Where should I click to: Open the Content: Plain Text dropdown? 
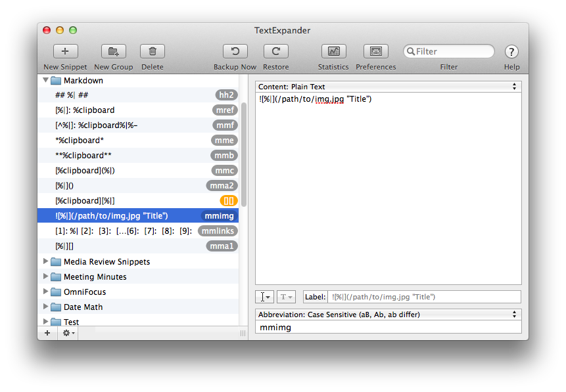[x=388, y=87]
